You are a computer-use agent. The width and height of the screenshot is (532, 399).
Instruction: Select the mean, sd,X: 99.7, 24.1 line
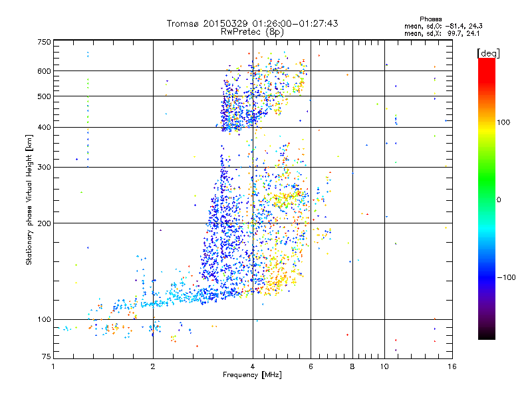coord(442,33)
